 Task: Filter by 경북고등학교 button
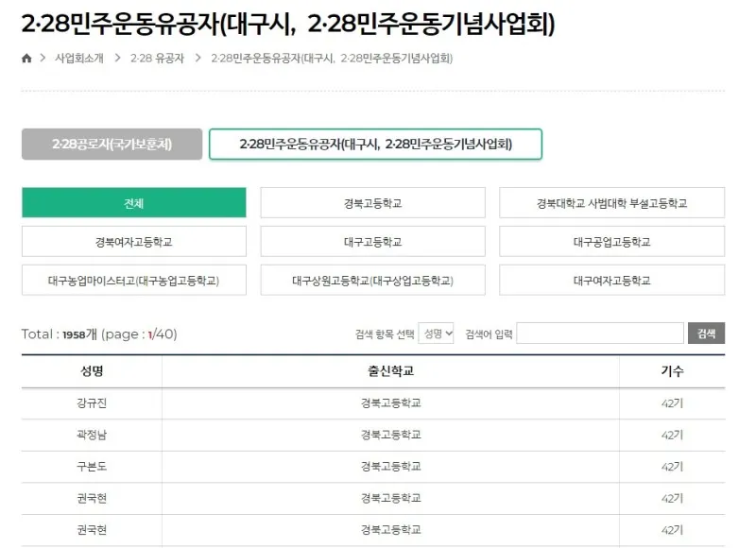372,203
